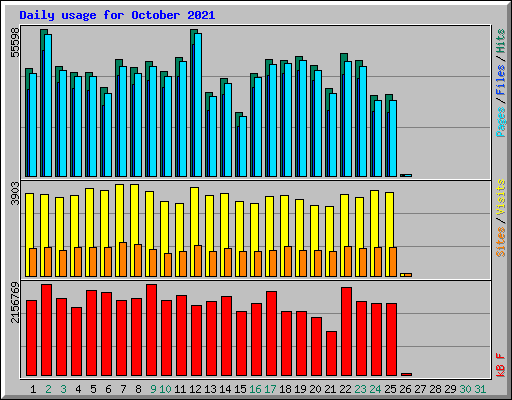Screen dimensions: 512x400
Task: Click the day 7 orange sites bar
Action: point(123,259)
